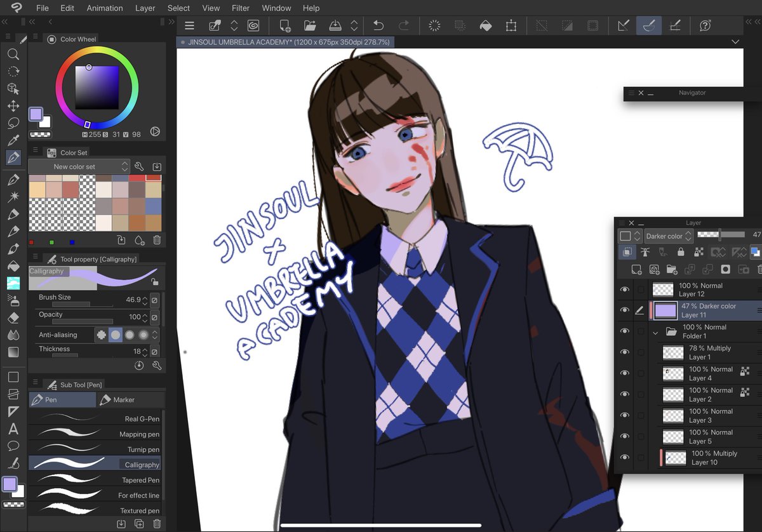Image resolution: width=762 pixels, height=532 pixels.
Task: Toggle Snap to Ruler in command bar
Action: (x=622, y=26)
